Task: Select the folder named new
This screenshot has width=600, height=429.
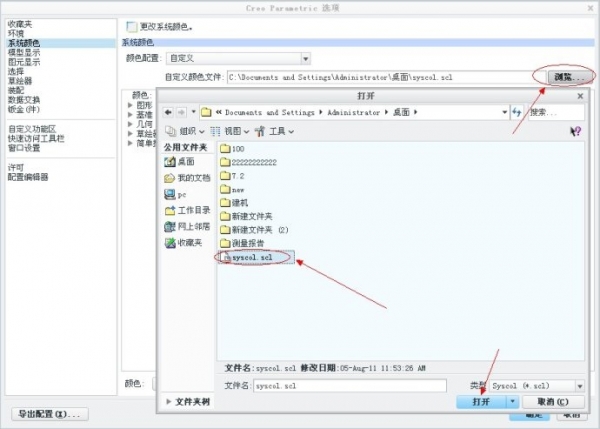Action: tap(232, 189)
